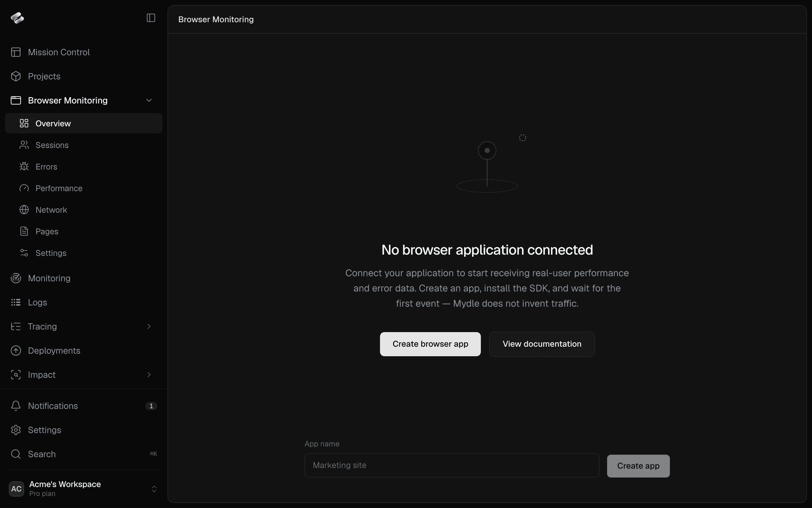Click the Performance gauge icon
The image size is (812, 508).
click(24, 188)
